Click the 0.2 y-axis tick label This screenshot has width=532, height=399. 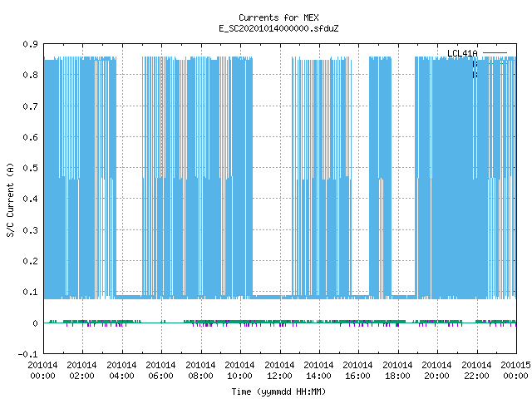30,261
